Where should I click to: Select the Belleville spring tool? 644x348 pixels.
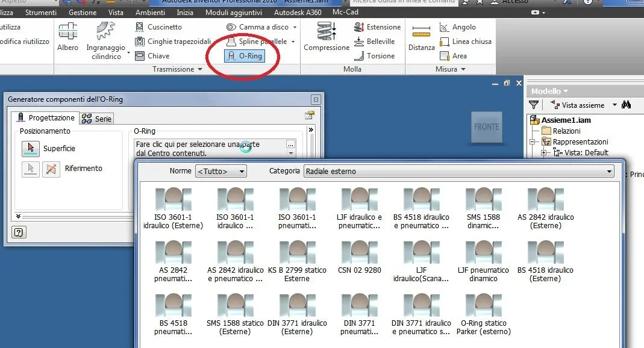(374, 42)
